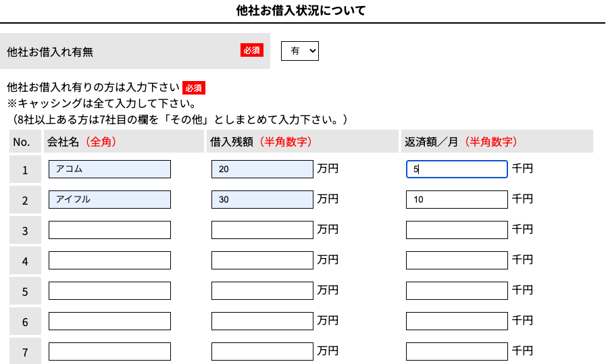Click row 1 company name field with アコム
The width and height of the screenshot is (606, 364).
(109, 169)
